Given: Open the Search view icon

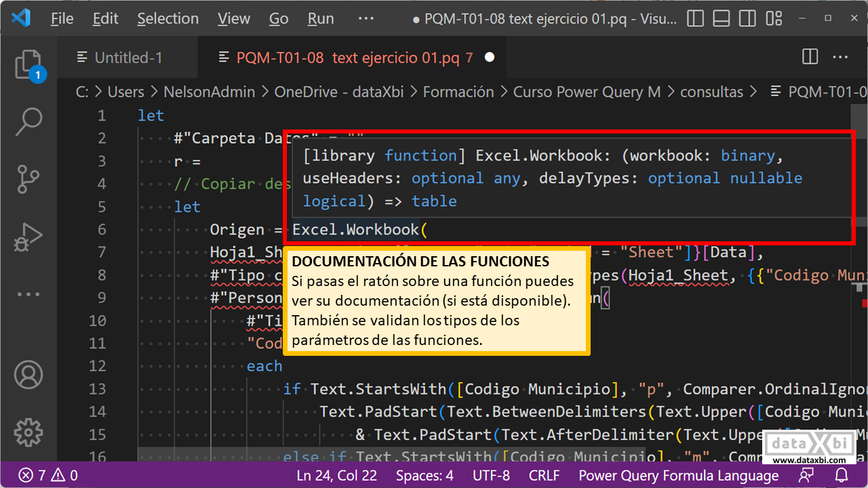Looking at the screenshot, I should point(28,122).
